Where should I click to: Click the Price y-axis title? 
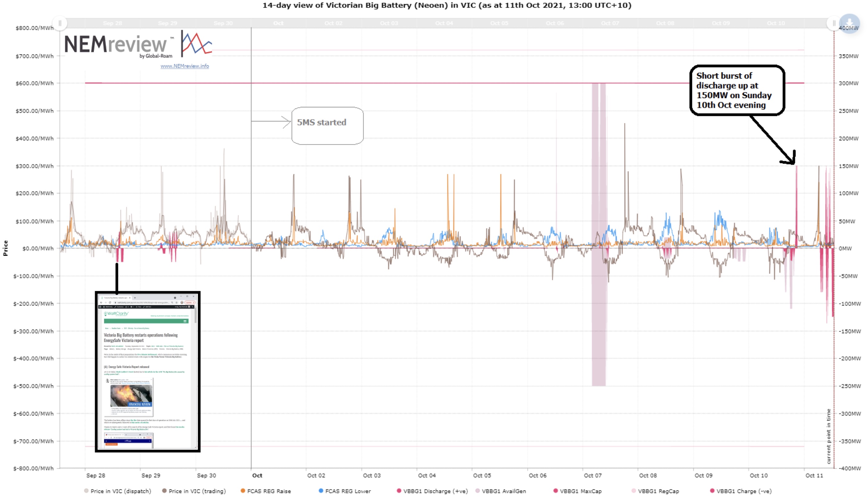point(5,248)
